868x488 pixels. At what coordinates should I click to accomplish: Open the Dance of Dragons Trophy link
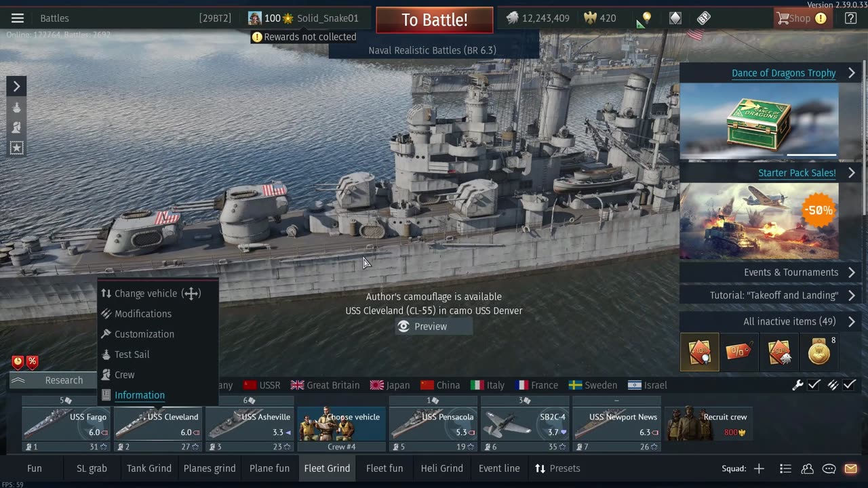783,73
